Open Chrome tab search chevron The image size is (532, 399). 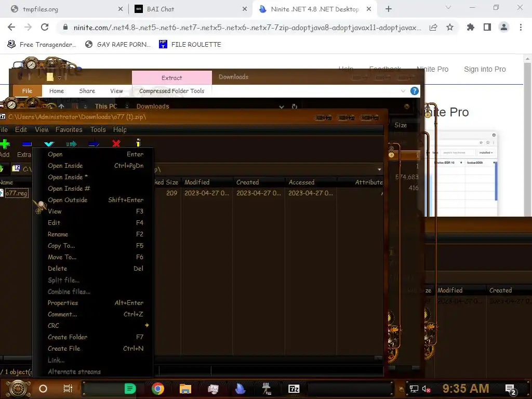448,7
